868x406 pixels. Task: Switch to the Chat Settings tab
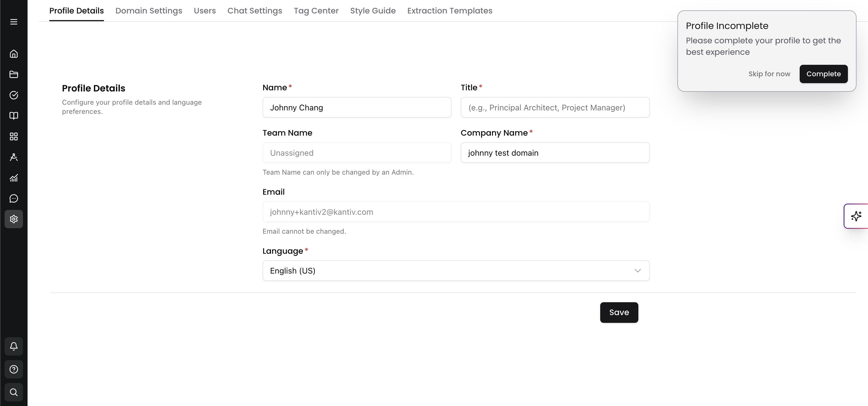pos(255,11)
